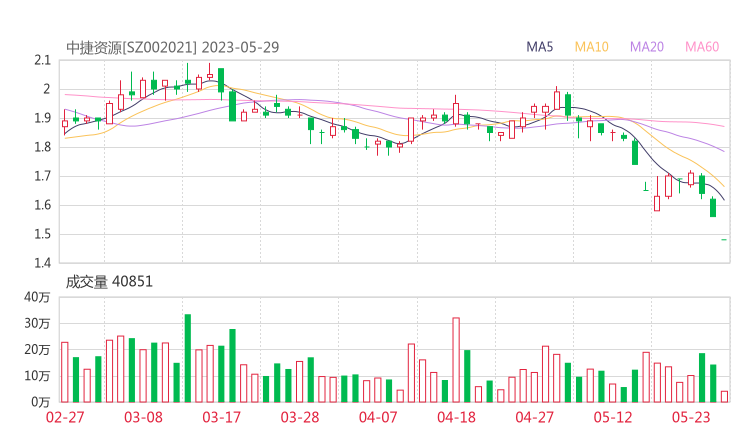This screenshot has width=740, height=440.
Task: Click the 05-23 date label
Action: [x=691, y=417]
